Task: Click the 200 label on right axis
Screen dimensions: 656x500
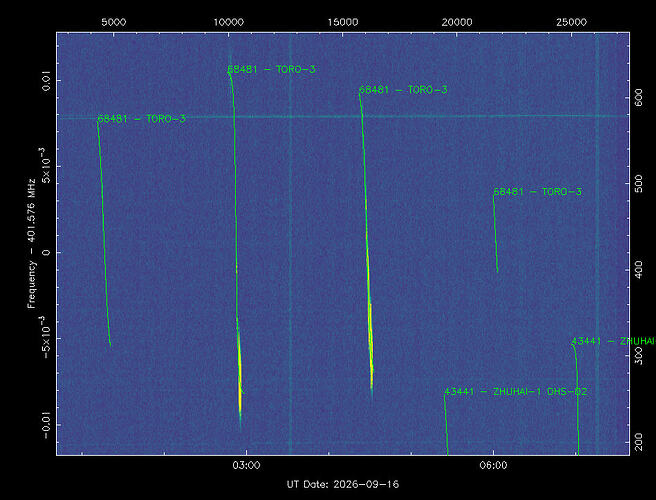Action: pyautogui.click(x=639, y=442)
